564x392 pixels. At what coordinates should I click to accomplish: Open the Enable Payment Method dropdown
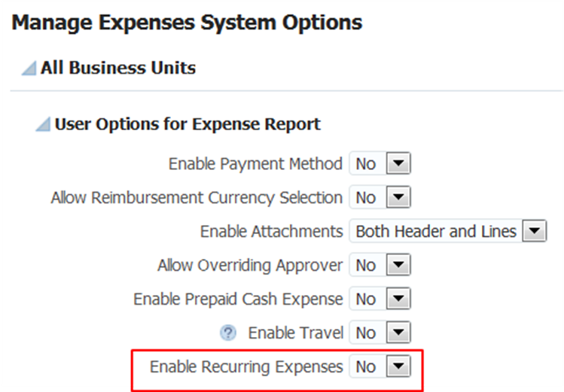[x=400, y=163]
